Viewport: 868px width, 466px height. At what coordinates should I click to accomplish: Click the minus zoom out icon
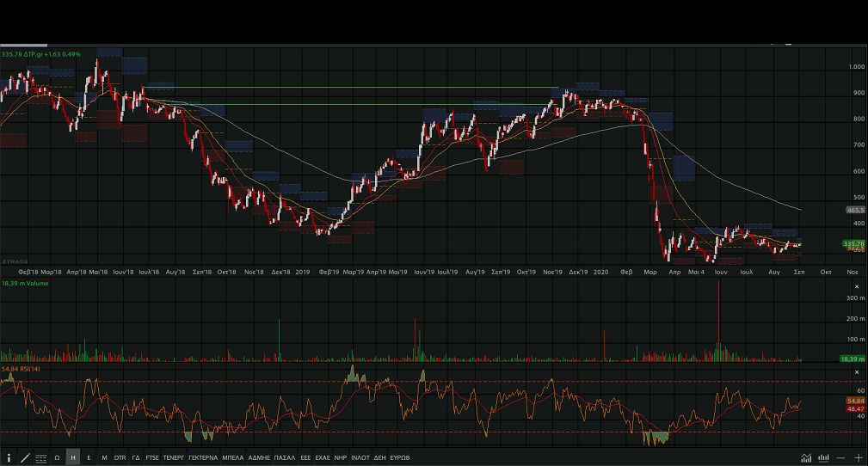840,457
